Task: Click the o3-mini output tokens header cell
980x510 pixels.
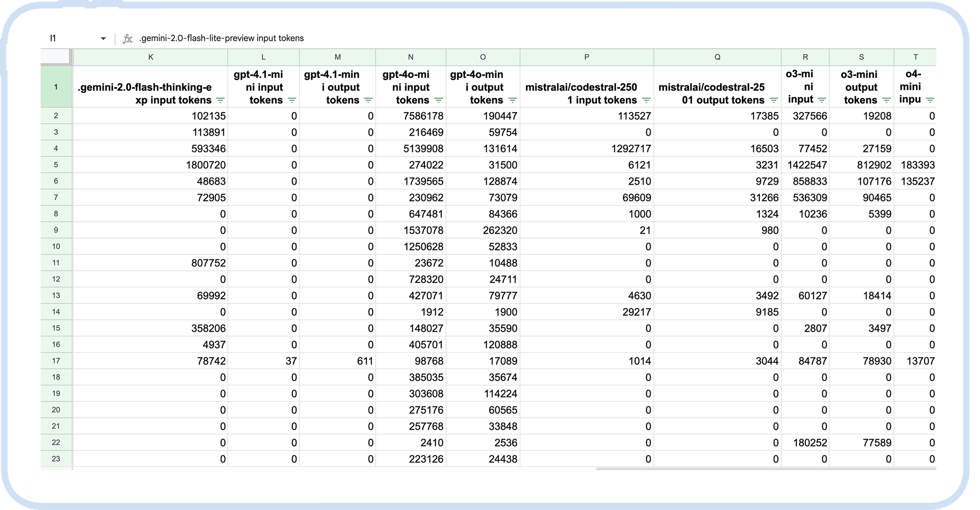Action: click(862, 87)
